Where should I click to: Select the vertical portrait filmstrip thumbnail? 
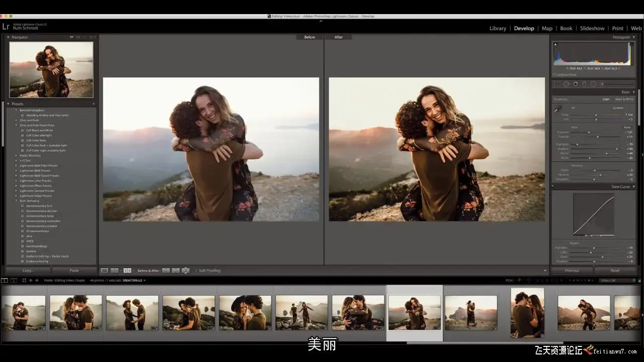527,312
